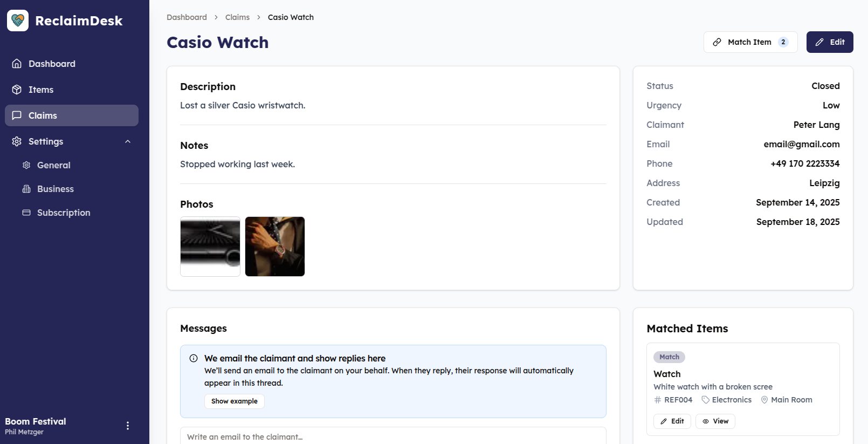The image size is (868, 444).
Task: Click Casio Watch breadcrumb text
Action: [x=291, y=17]
